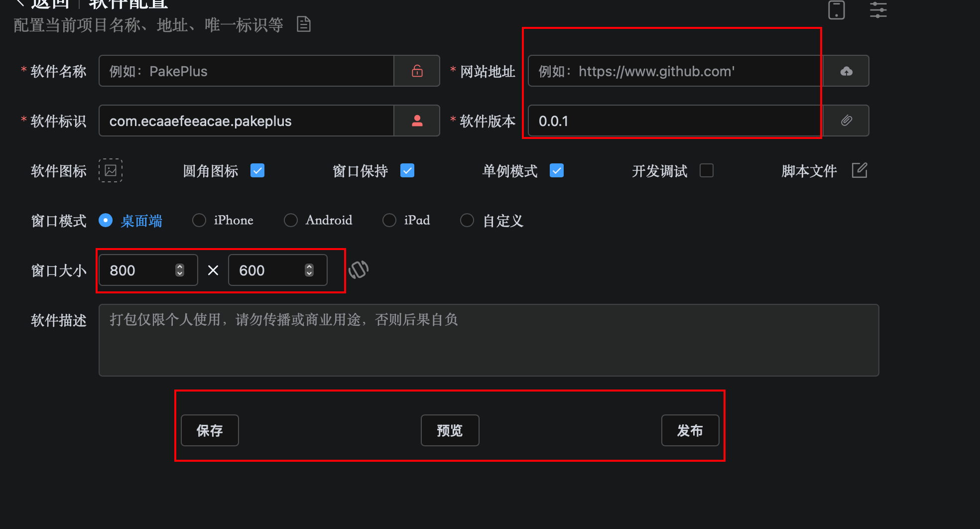
Task: Uncheck the 圆角图标 checkbox
Action: click(x=257, y=170)
